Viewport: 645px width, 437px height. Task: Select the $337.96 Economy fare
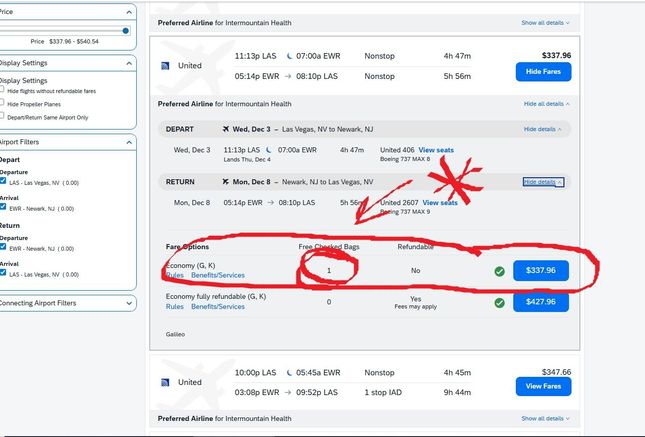pos(541,270)
